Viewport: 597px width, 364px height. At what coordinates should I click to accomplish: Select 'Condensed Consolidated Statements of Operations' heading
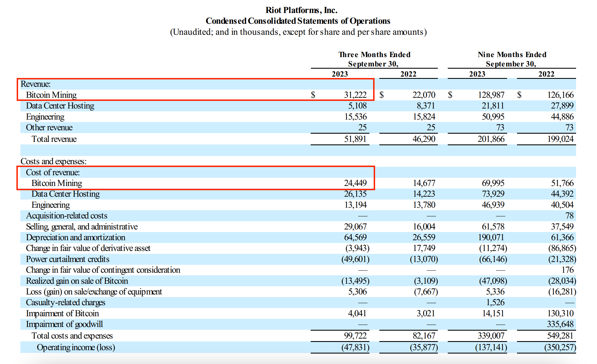(x=298, y=21)
